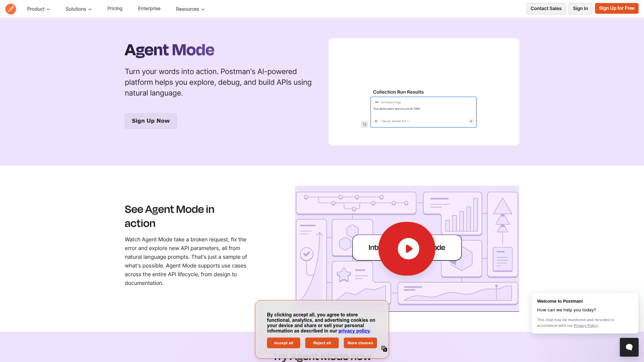Click Reject all cookies

click(x=322, y=343)
